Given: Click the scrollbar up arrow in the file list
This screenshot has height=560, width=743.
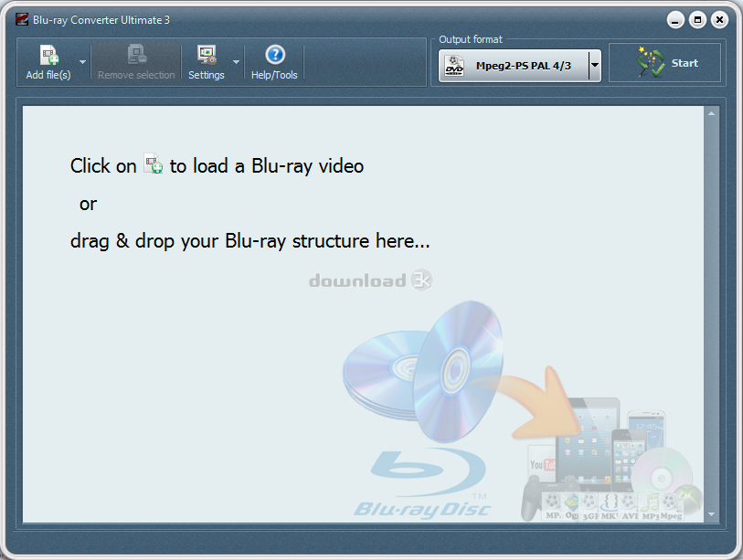Looking at the screenshot, I should [711, 113].
